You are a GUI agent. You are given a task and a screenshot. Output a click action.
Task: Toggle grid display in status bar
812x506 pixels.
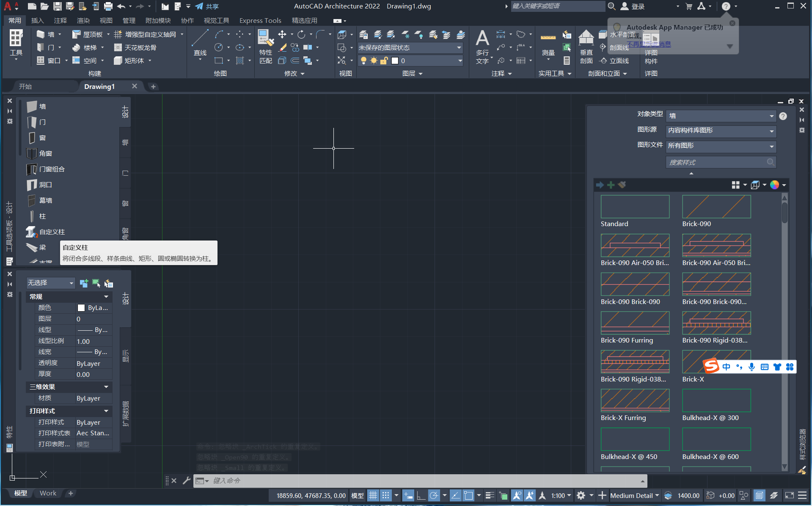coord(373,495)
